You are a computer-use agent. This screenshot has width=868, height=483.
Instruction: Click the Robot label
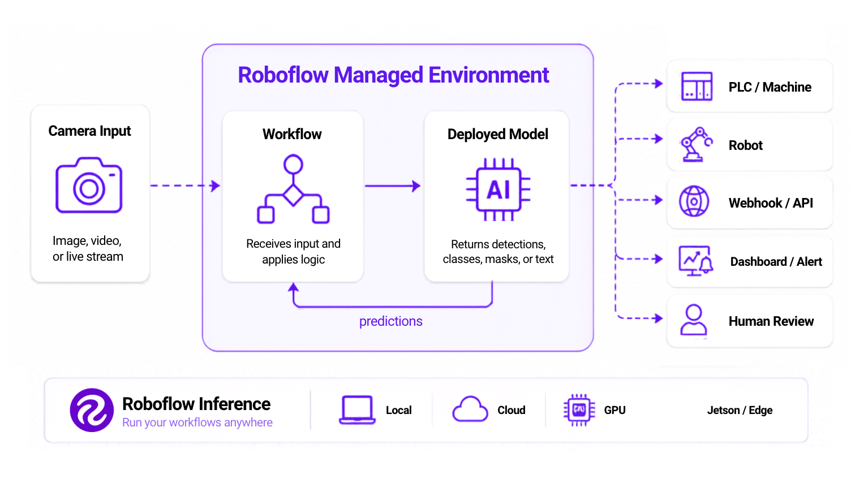coord(745,145)
